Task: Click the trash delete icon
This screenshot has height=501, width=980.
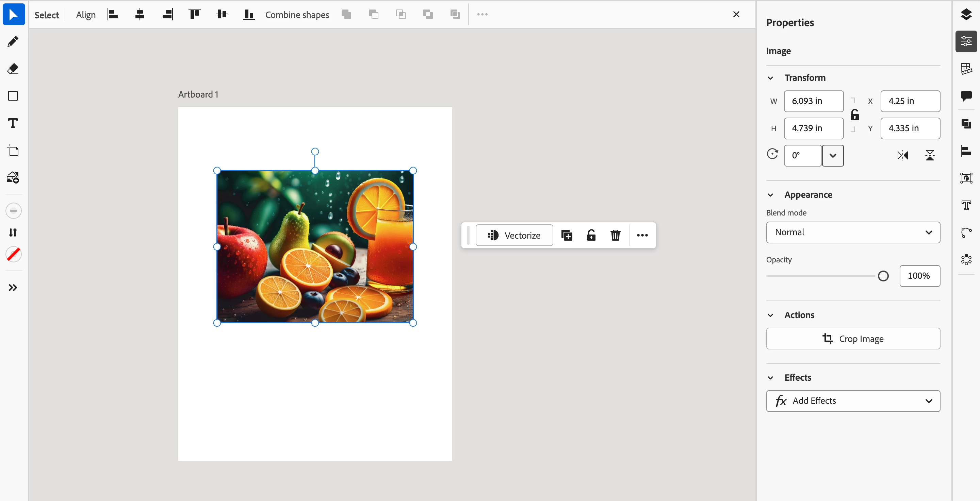Action: click(615, 235)
